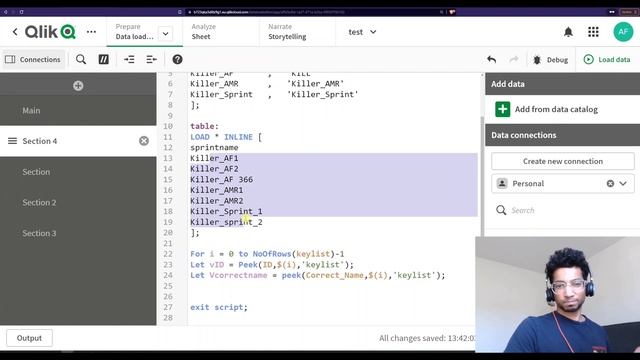Grab the Section 4 drag handle icon
Viewport: 640px width, 360px height.
12,141
